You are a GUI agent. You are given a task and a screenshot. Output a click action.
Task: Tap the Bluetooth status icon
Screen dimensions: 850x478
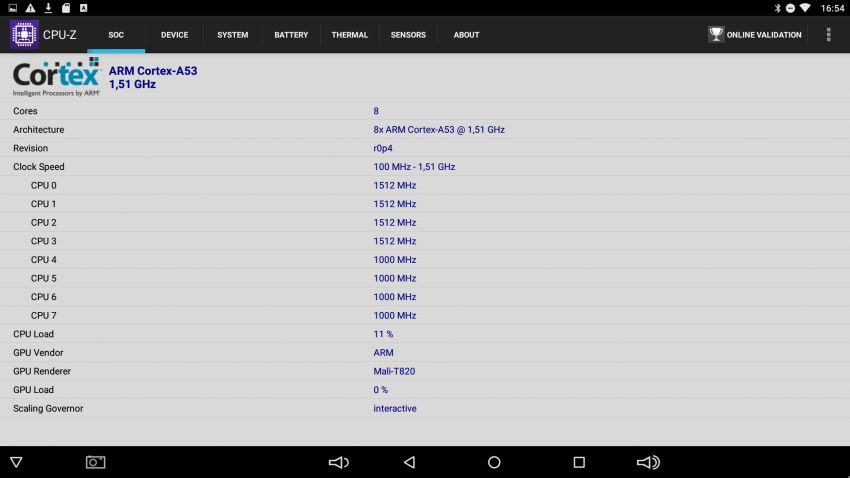pos(777,8)
